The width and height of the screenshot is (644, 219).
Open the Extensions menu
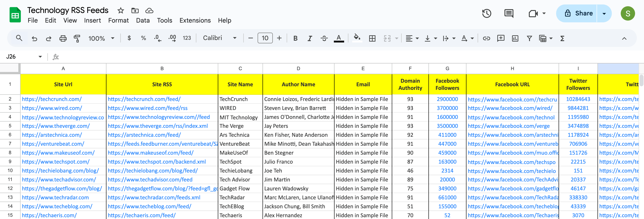195,21
